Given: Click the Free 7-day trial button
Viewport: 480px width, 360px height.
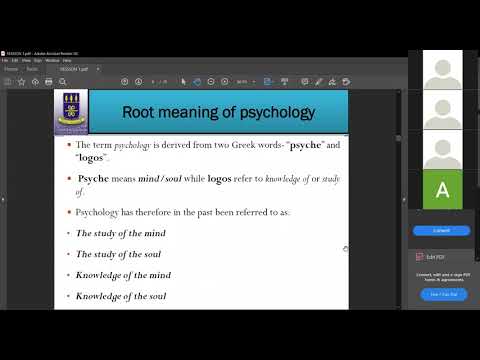Looking at the screenshot, I should pyautogui.click(x=444, y=295).
